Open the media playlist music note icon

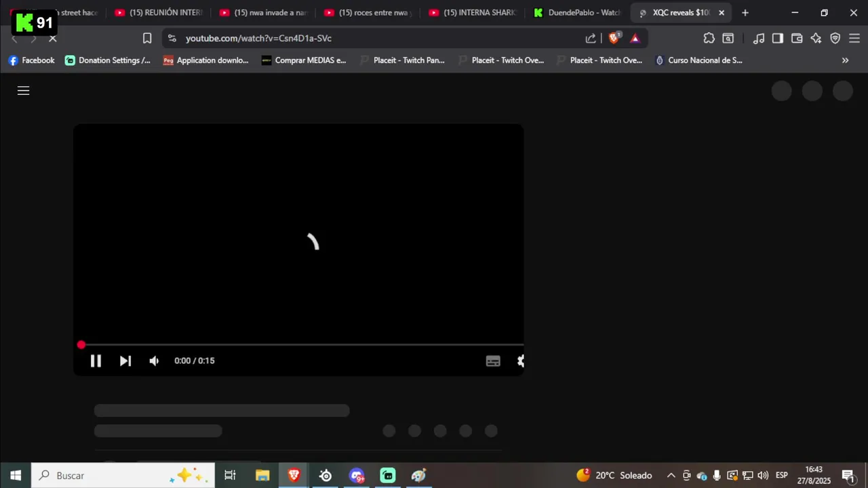pyautogui.click(x=759, y=39)
